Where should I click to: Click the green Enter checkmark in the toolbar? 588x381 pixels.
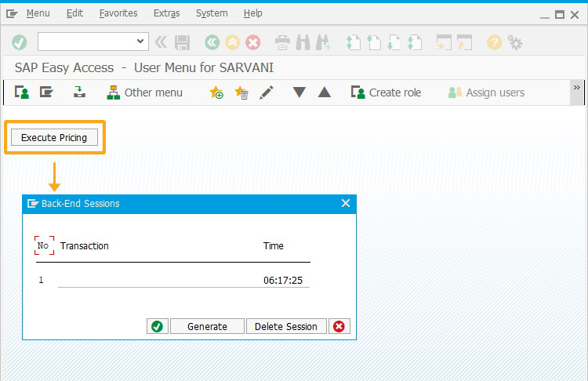coord(19,42)
